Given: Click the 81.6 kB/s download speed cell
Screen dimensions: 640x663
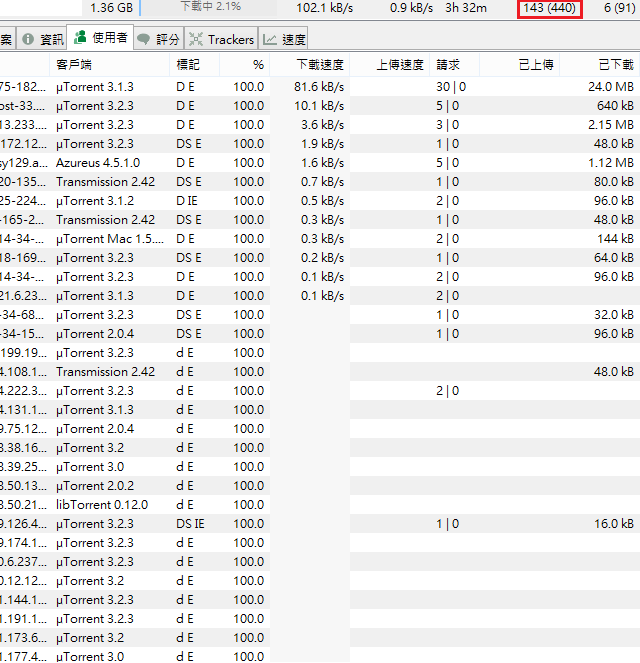Looking at the screenshot, I should pyautogui.click(x=319, y=87).
